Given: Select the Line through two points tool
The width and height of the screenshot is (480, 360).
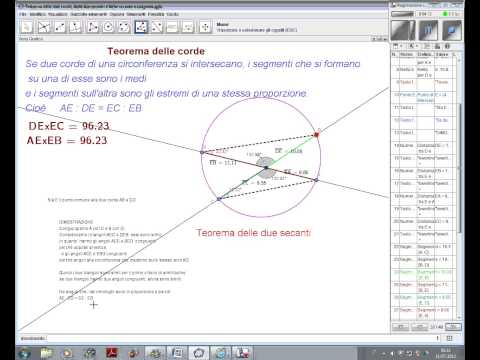Looking at the screenshot, I should click(60, 27).
